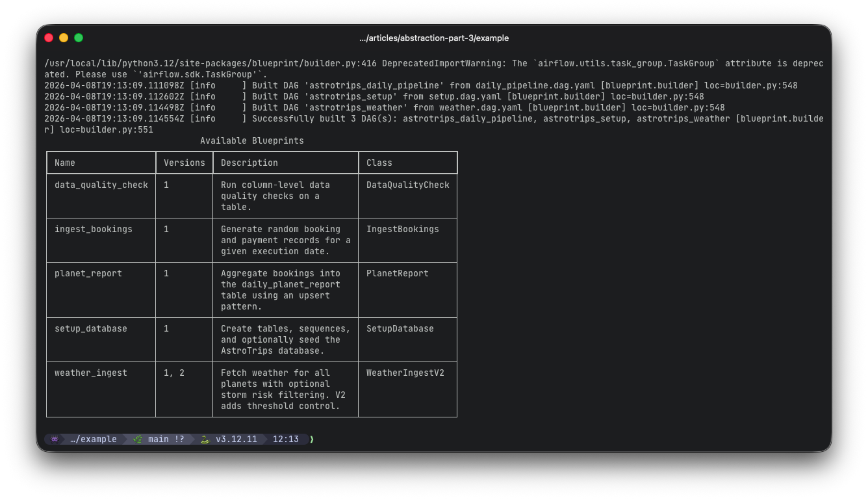
Task: Click the Class column header
Action: click(x=379, y=163)
